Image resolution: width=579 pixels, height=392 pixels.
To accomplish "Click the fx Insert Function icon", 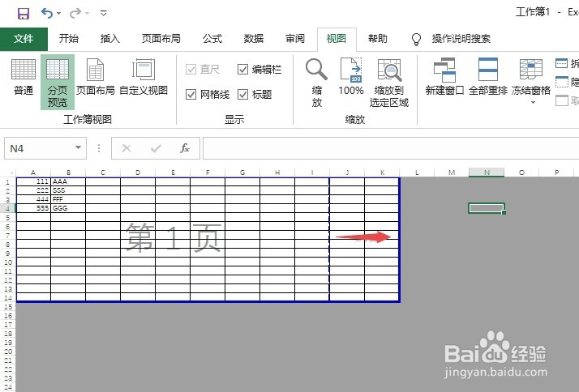I will (185, 148).
